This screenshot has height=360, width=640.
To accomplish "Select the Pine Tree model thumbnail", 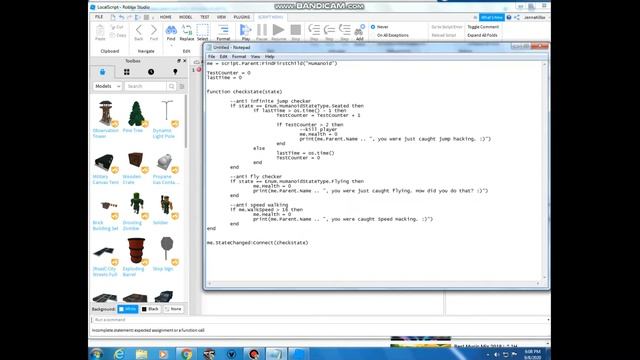I will point(136,113).
